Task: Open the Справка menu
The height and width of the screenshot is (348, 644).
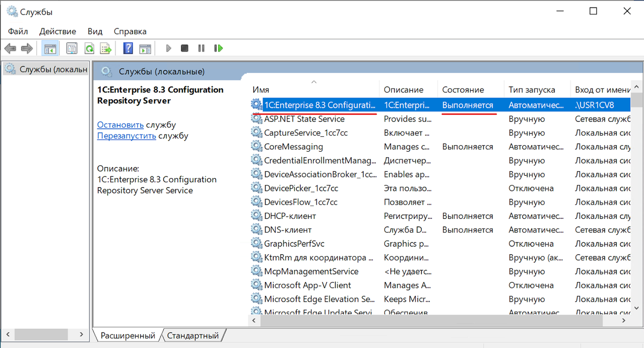Action: pos(130,31)
